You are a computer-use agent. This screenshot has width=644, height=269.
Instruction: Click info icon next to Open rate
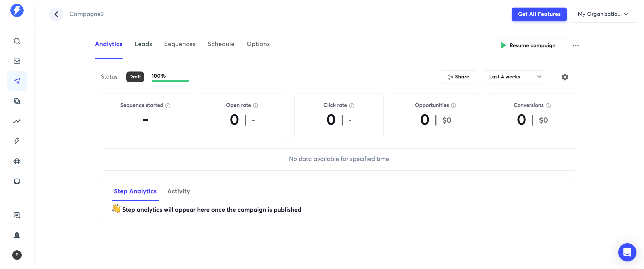coord(256,106)
